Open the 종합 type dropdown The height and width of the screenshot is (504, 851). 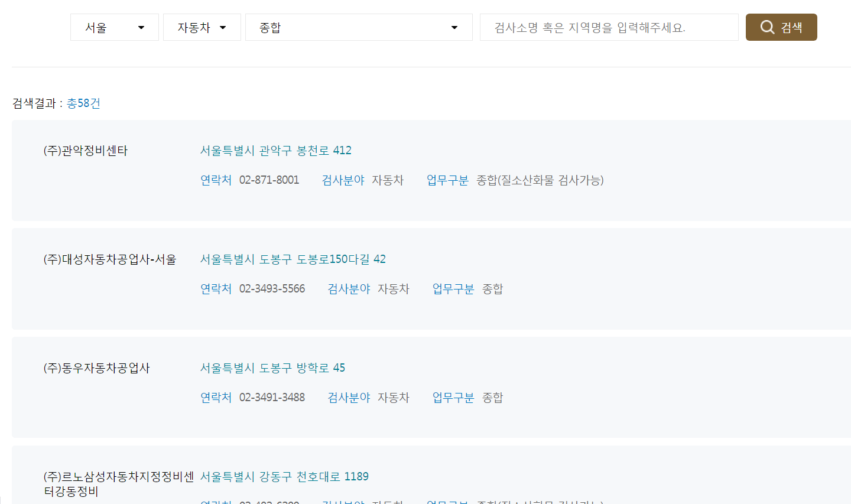(x=359, y=27)
